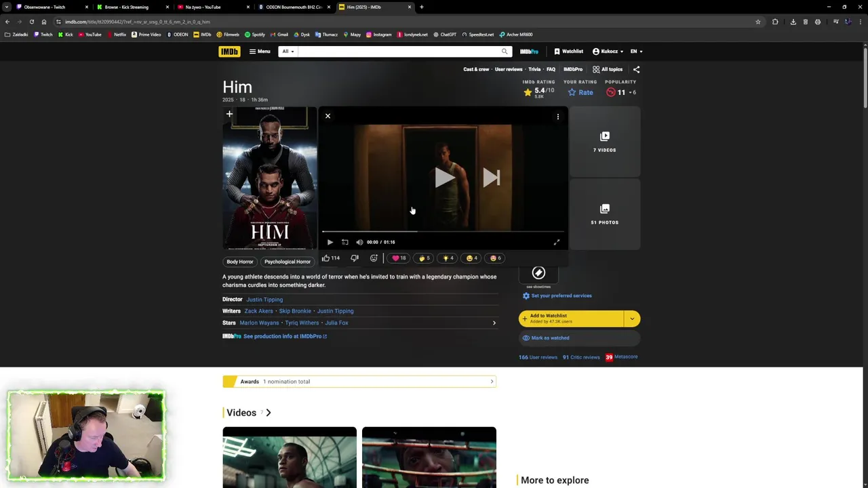Click the IMDb search input field

[x=399, y=52]
